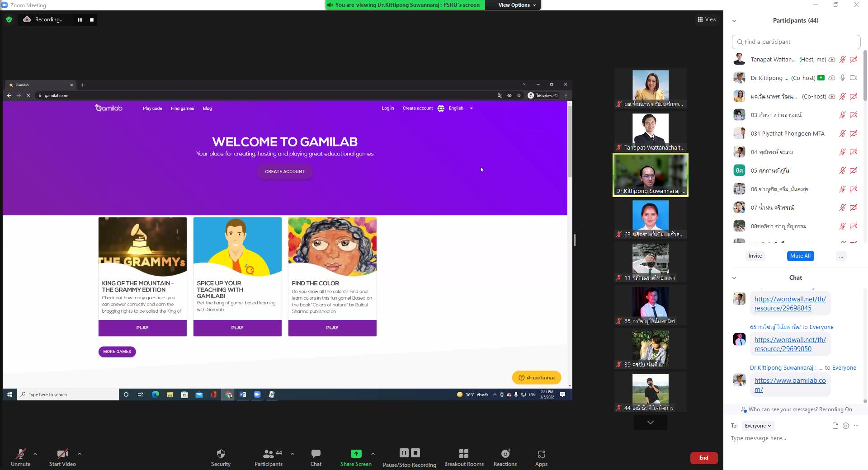The width and height of the screenshot is (868, 470).
Task: Click MORE GAMES button
Action: coord(117,352)
